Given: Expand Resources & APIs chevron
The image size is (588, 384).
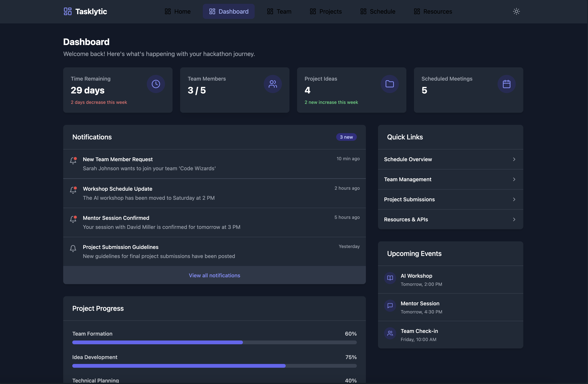Looking at the screenshot, I should point(514,219).
